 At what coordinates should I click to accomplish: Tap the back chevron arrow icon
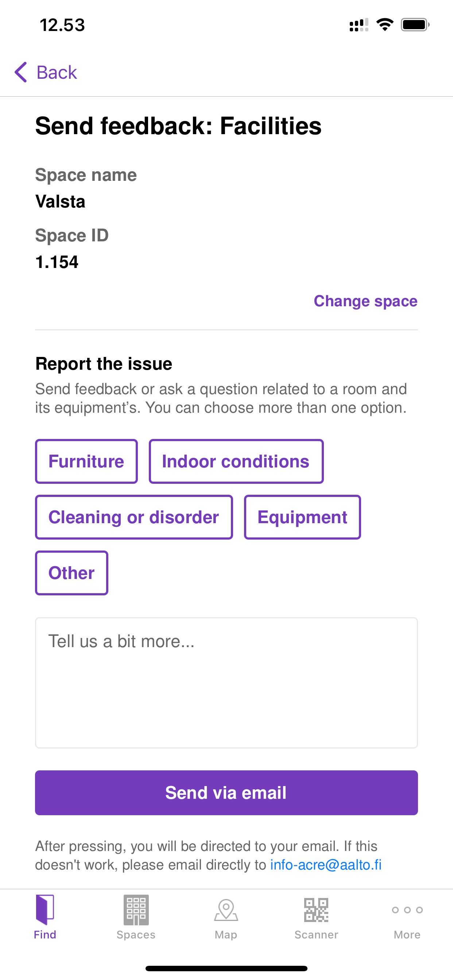point(21,72)
